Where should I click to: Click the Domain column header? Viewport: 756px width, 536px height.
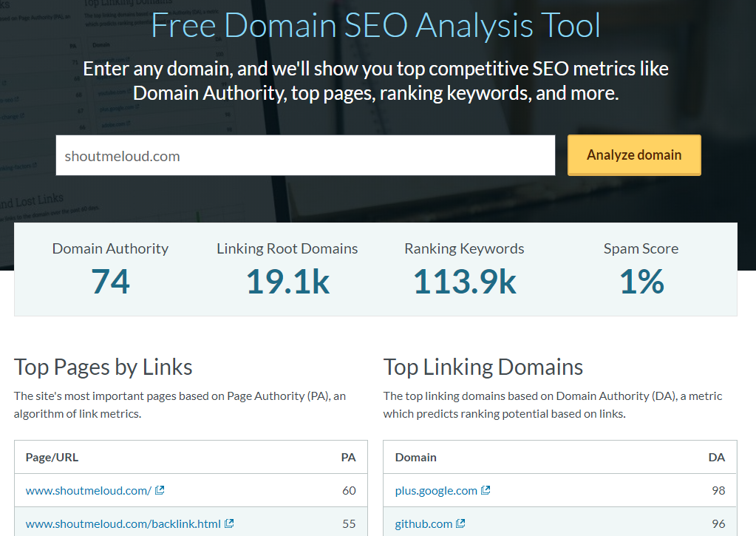pos(415,458)
